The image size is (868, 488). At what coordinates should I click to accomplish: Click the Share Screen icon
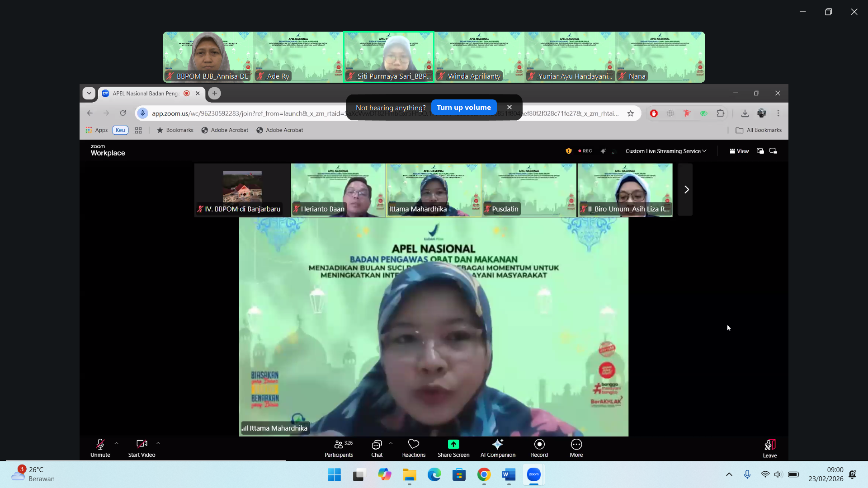pos(453,444)
